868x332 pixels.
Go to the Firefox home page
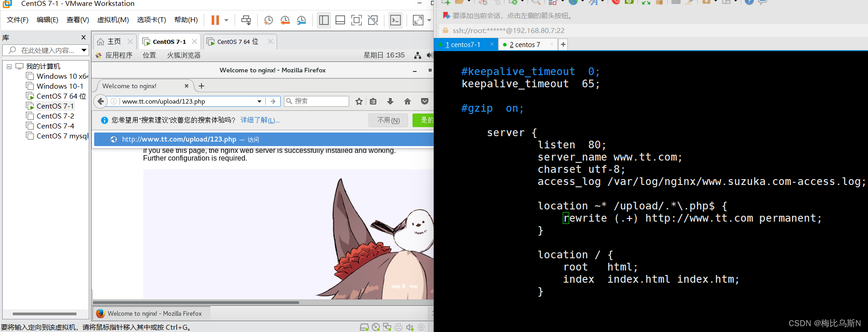coord(408,101)
